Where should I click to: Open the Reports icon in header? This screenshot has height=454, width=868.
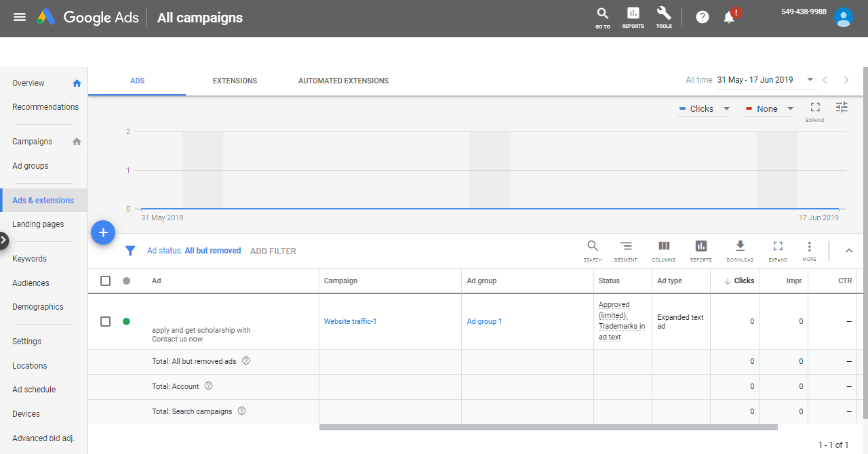click(x=633, y=16)
